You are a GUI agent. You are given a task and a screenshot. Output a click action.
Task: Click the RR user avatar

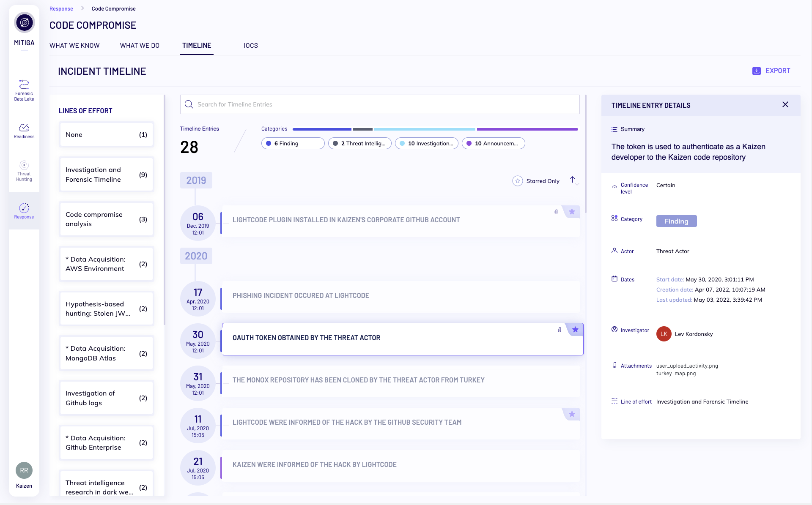(24, 470)
